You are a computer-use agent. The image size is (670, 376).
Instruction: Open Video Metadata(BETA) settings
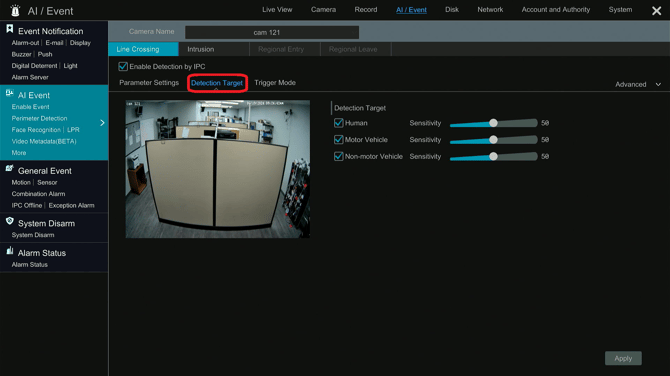point(44,141)
